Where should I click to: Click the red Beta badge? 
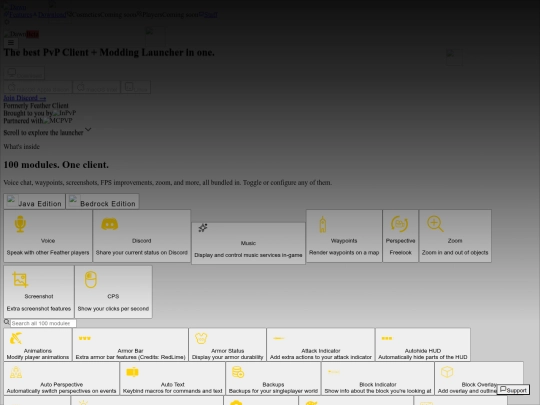[x=33, y=34]
